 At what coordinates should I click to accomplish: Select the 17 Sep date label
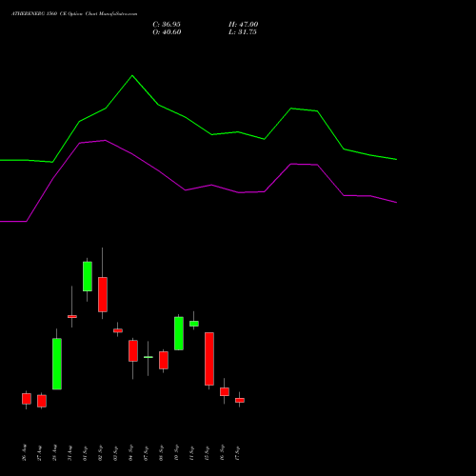[238, 452]
